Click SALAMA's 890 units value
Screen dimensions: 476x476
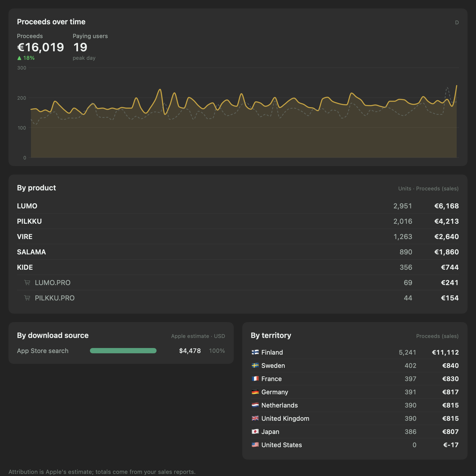pyautogui.click(x=406, y=252)
